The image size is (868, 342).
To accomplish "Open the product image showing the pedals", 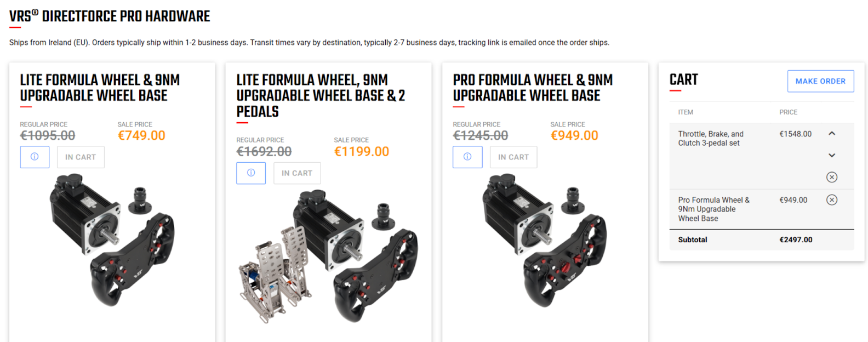I will coord(328,255).
